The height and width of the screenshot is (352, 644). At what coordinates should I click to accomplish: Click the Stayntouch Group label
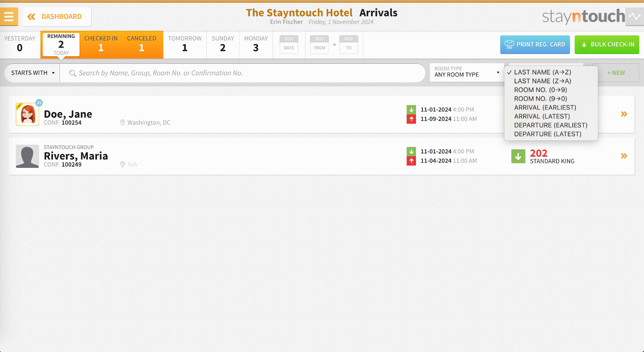point(69,147)
